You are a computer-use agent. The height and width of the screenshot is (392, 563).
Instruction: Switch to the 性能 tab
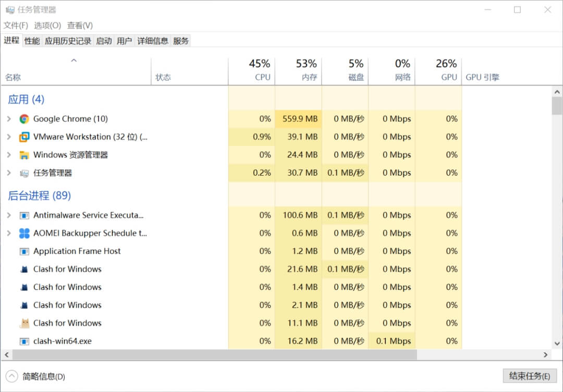point(32,41)
